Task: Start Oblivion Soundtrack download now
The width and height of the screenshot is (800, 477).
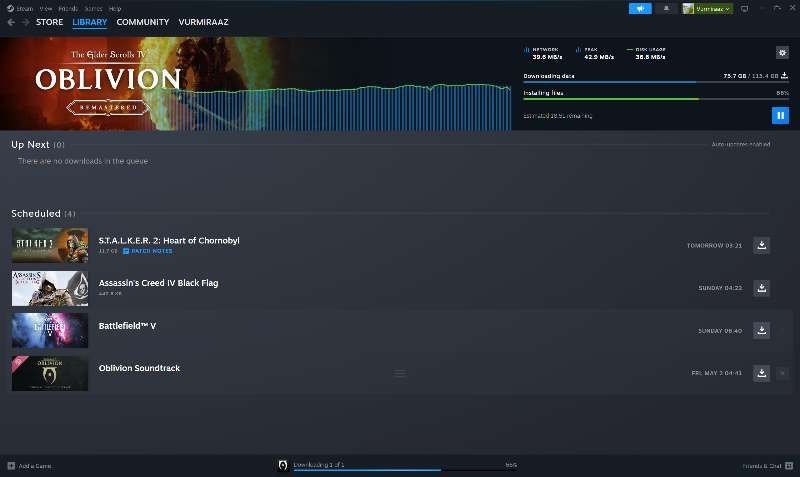Action: click(761, 373)
